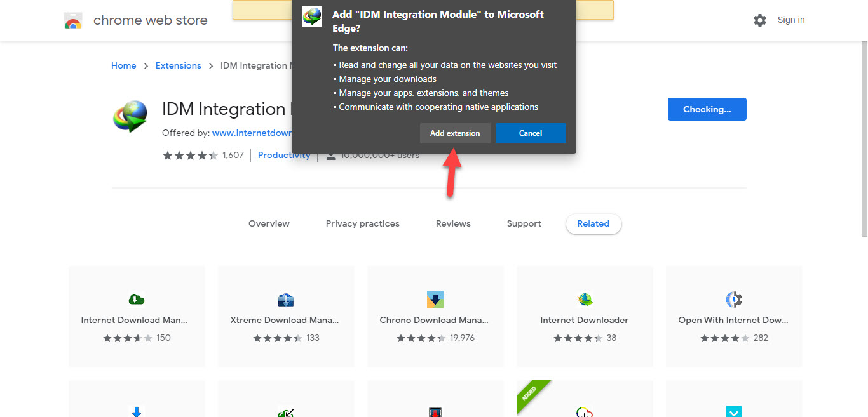Switch to the Overview tab
The height and width of the screenshot is (417, 868).
269,223
